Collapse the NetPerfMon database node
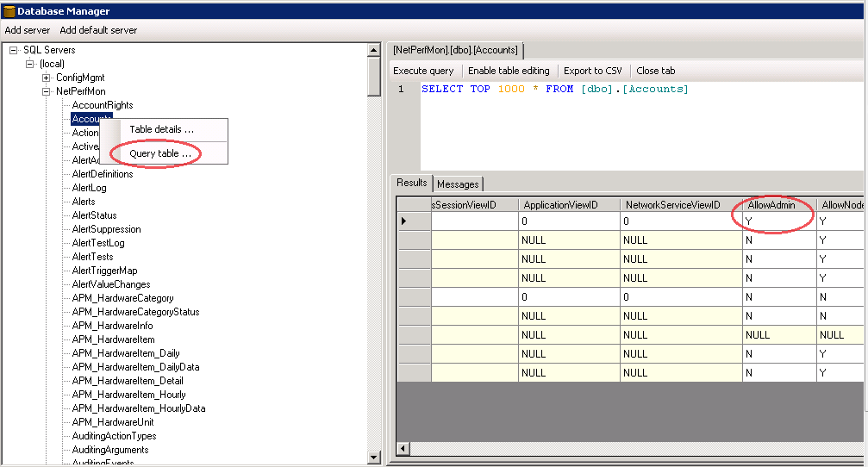868x467 pixels. click(x=47, y=91)
